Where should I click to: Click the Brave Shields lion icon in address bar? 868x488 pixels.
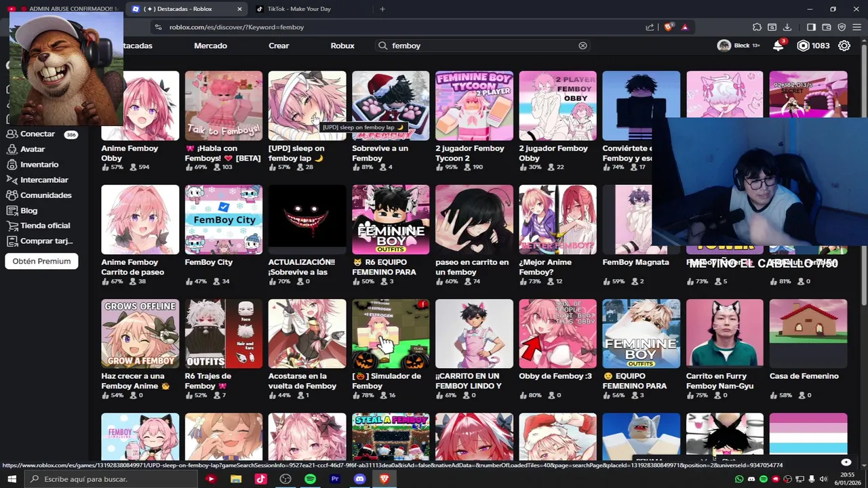[668, 27]
